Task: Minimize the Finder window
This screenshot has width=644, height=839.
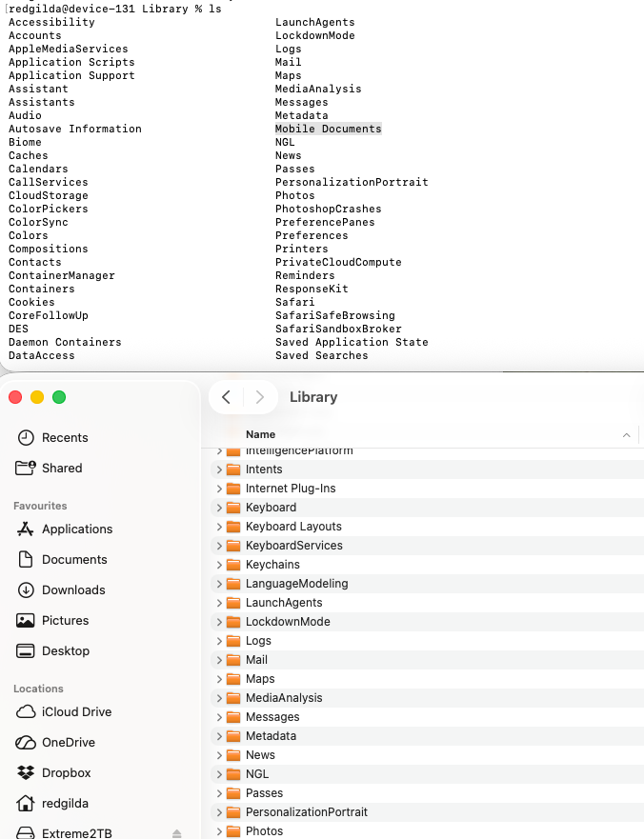Action: tap(37, 397)
